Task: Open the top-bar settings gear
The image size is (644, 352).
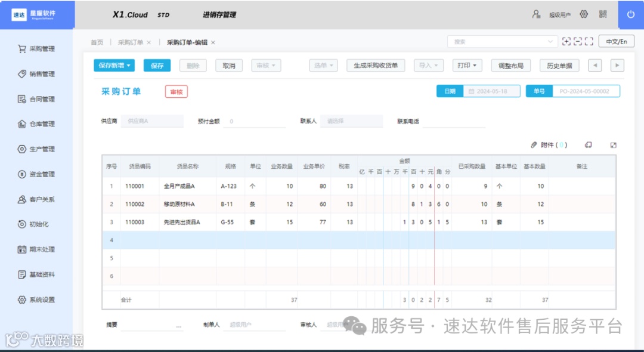Action: 584,14
